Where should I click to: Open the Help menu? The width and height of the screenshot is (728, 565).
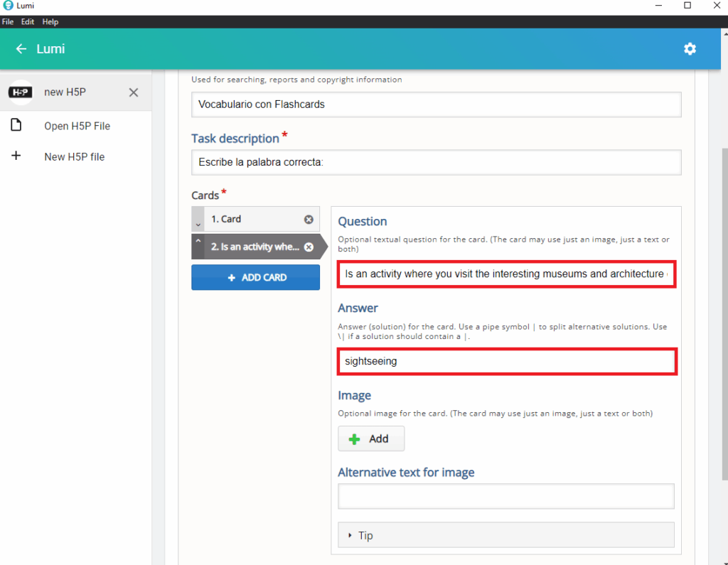(x=50, y=22)
